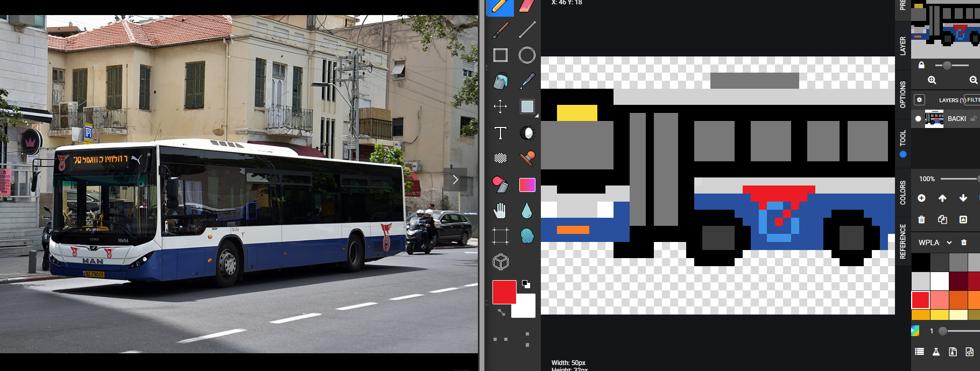
Task: Zoom out the preview
Action: [x=973, y=80]
